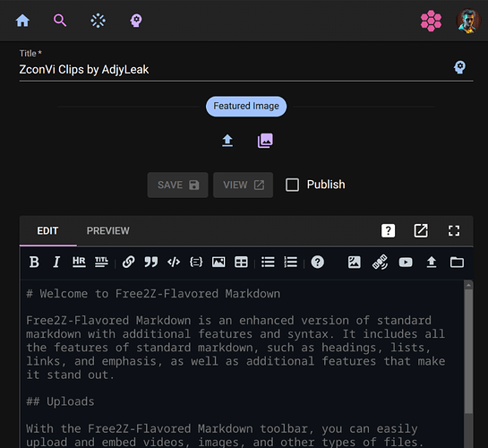Click the heading line Welcome to Free2Z-Flavored Markdown
488x448 pixels.
coord(153,294)
